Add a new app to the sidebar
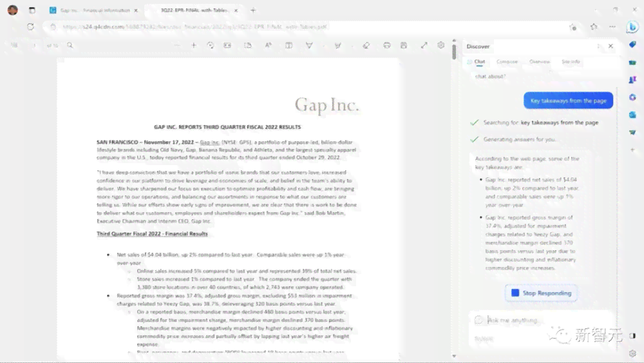The height and width of the screenshot is (363, 644). click(632, 150)
